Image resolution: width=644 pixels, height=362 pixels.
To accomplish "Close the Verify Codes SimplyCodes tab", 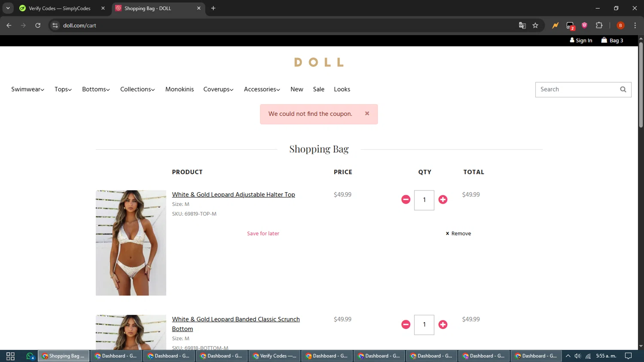I will click(x=103, y=8).
